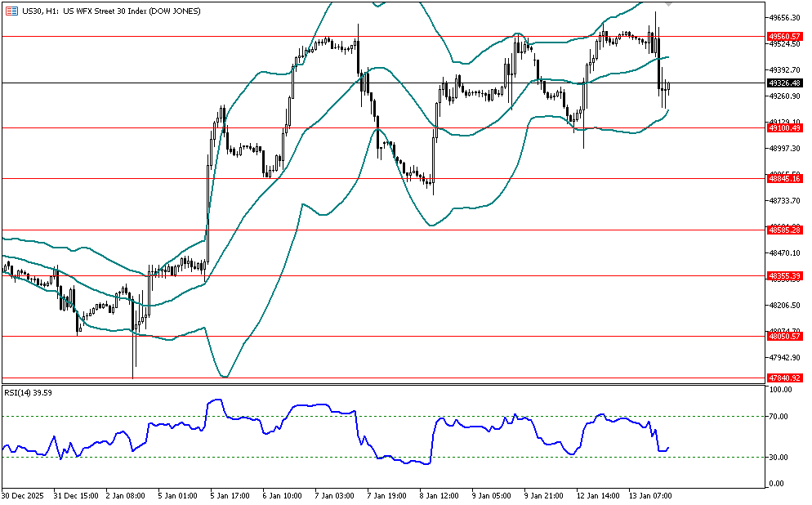Select the 48355.39 red price label
Image resolution: width=812 pixels, height=505 pixels.
tap(785, 276)
